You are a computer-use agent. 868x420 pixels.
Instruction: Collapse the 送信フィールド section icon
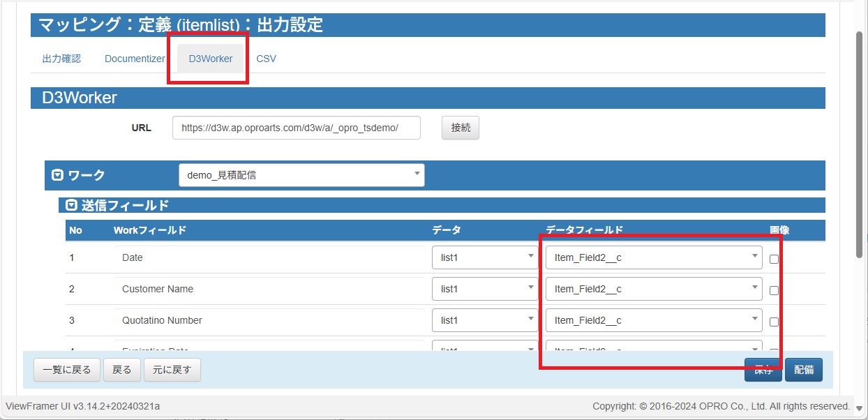pyautogui.click(x=71, y=205)
